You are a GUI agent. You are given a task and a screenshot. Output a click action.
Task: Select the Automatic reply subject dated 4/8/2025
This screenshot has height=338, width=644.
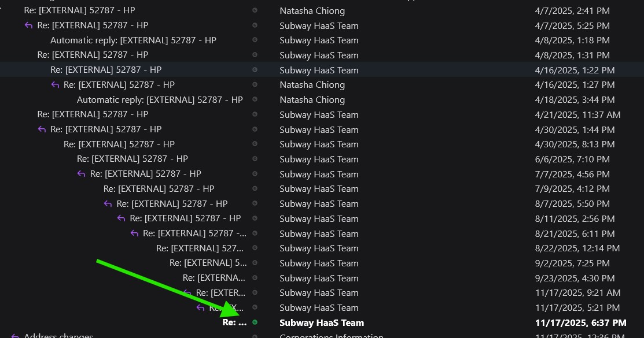[x=133, y=40]
